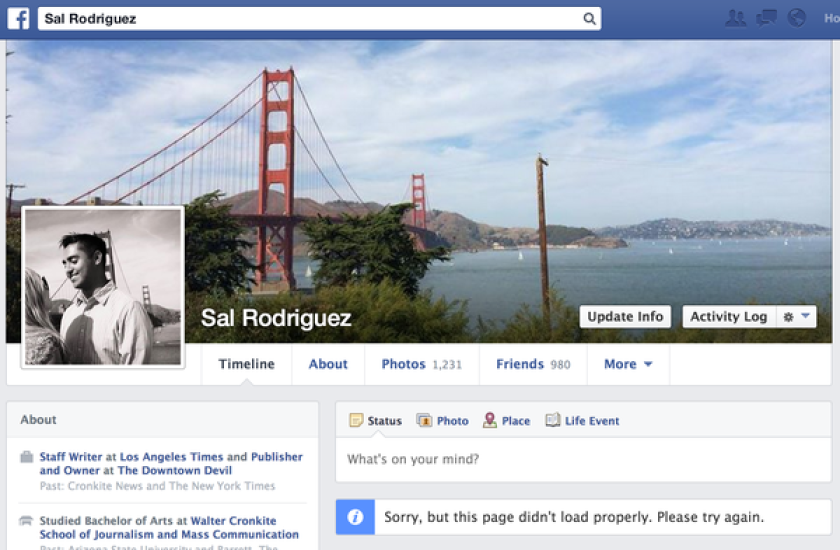This screenshot has width=840, height=550.
Task: Click the Facebook logo icon
Action: click(18, 19)
